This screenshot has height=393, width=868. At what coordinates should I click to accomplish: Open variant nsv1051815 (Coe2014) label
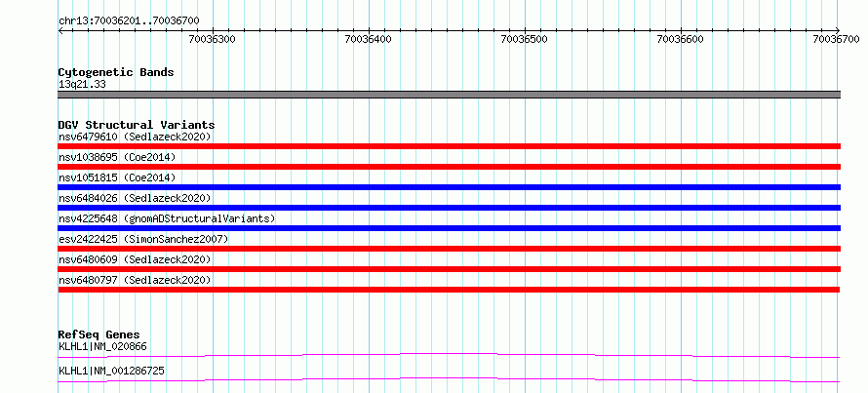[117, 177]
